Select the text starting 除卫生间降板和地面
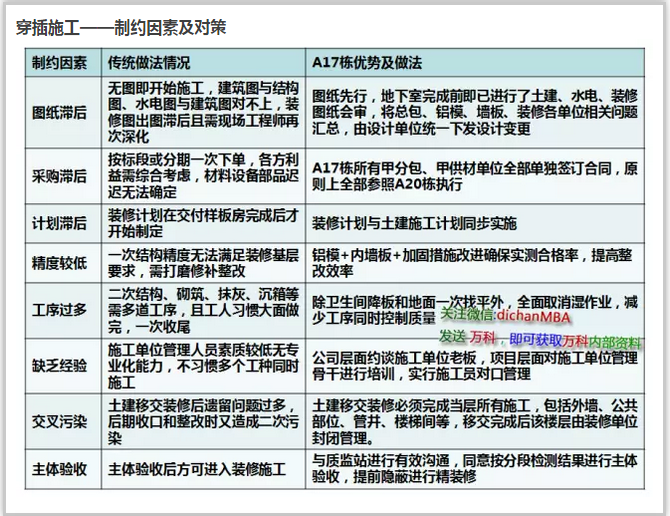 [x=475, y=311]
